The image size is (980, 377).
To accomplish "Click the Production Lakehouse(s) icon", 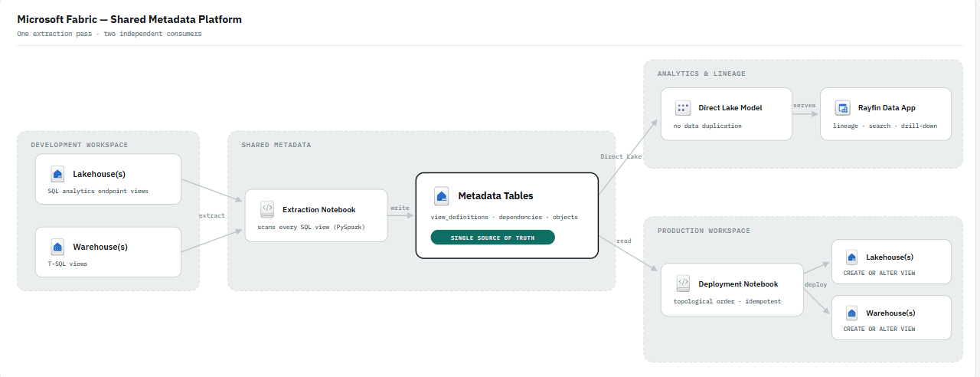I will 851,257.
